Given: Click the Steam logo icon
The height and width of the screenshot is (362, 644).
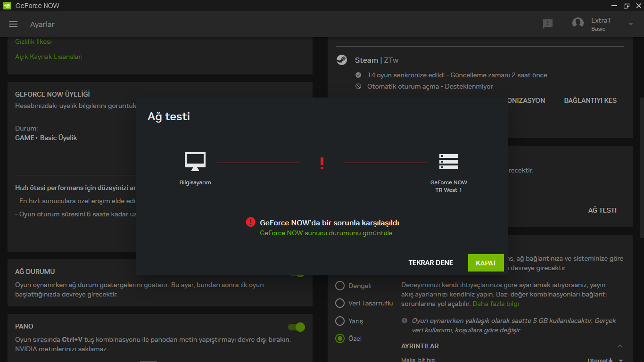Looking at the screenshot, I should [342, 60].
